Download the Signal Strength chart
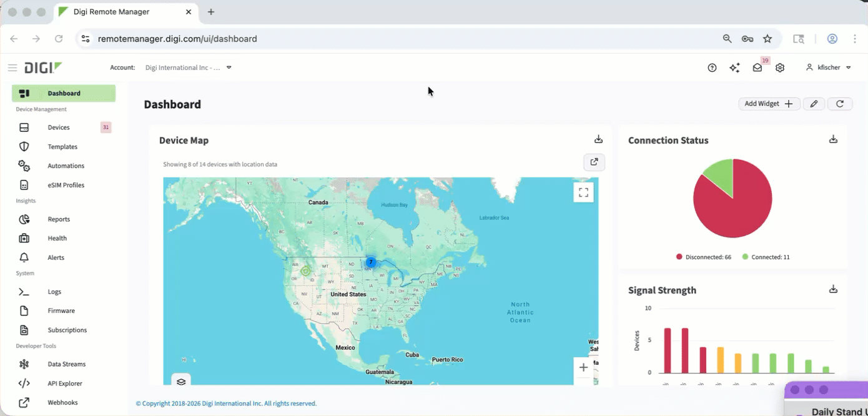The height and width of the screenshot is (416, 868). [833, 289]
